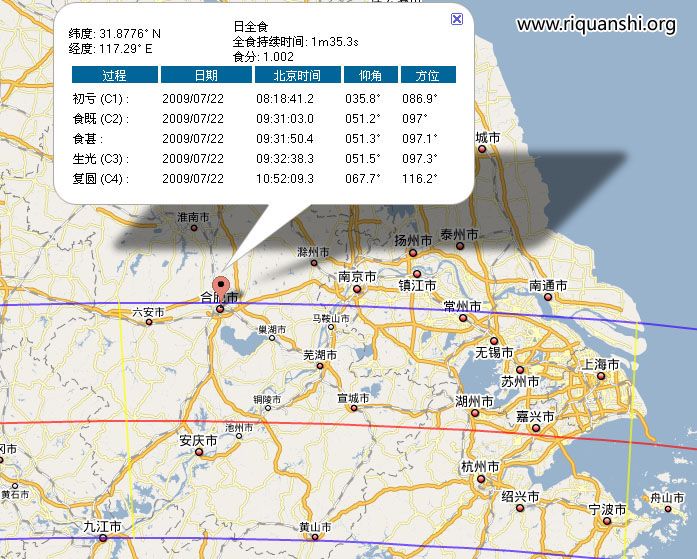697x559 pixels.
Task: Click the 初亏 (C1) row label
Action: click(x=101, y=99)
